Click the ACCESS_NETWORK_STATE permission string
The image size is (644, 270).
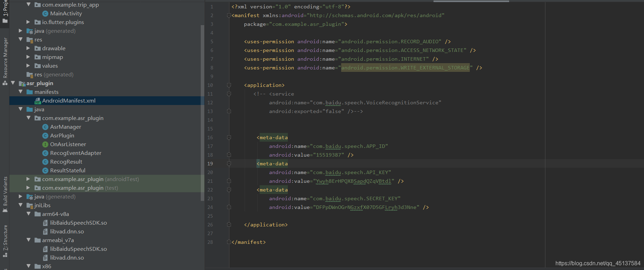tap(402, 50)
